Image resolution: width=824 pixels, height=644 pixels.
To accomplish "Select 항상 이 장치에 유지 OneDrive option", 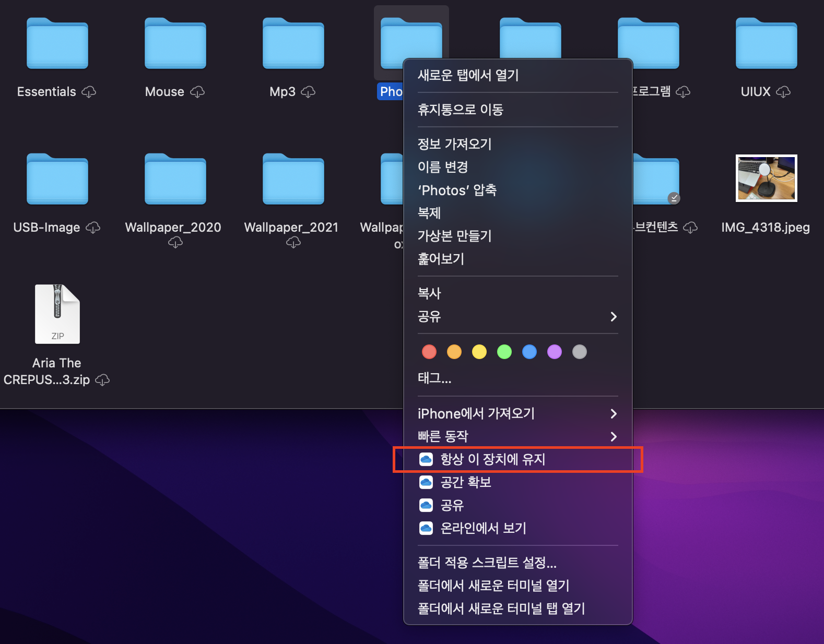I will (x=518, y=459).
